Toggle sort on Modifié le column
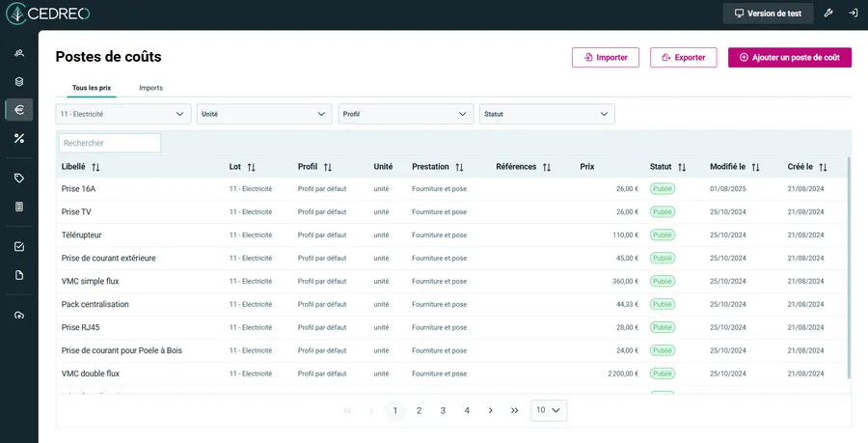Screen dimensions: 868x443 coord(755,167)
